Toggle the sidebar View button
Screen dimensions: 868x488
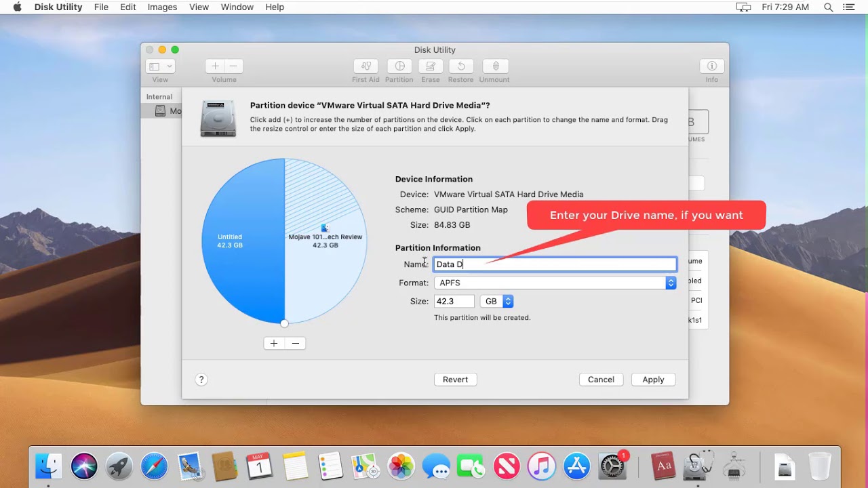155,66
